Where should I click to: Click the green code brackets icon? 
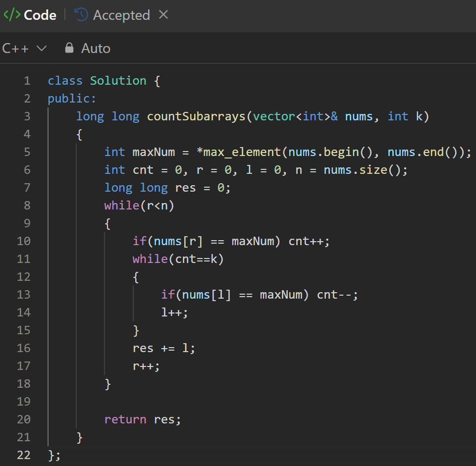click(12, 15)
